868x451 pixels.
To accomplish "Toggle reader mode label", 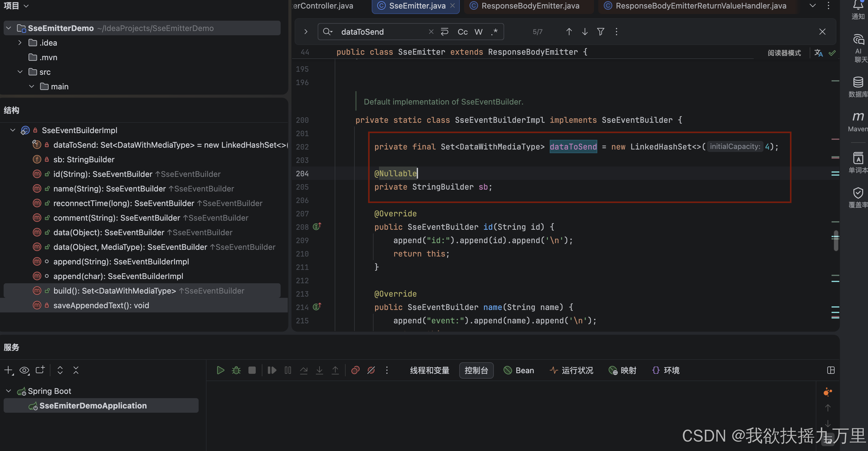I will pos(784,53).
